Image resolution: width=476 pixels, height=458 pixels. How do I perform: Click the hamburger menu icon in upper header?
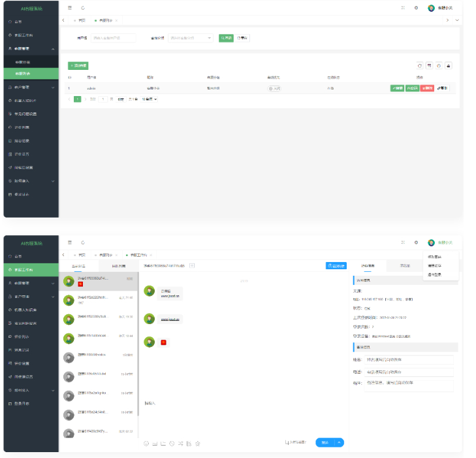[70, 8]
